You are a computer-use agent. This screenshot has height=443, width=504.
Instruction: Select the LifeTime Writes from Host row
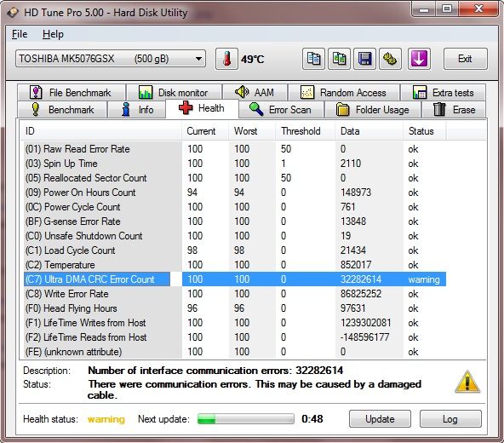pos(235,323)
